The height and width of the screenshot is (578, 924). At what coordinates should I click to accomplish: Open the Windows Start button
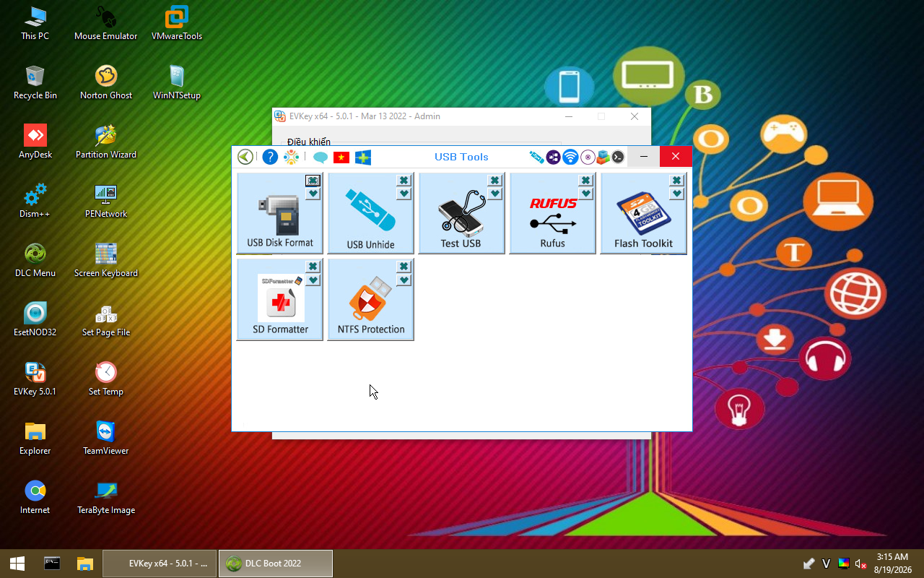(x=17, y=564)
